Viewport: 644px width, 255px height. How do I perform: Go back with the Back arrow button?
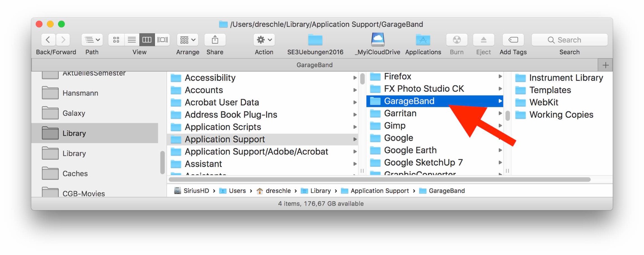point(48,40)
